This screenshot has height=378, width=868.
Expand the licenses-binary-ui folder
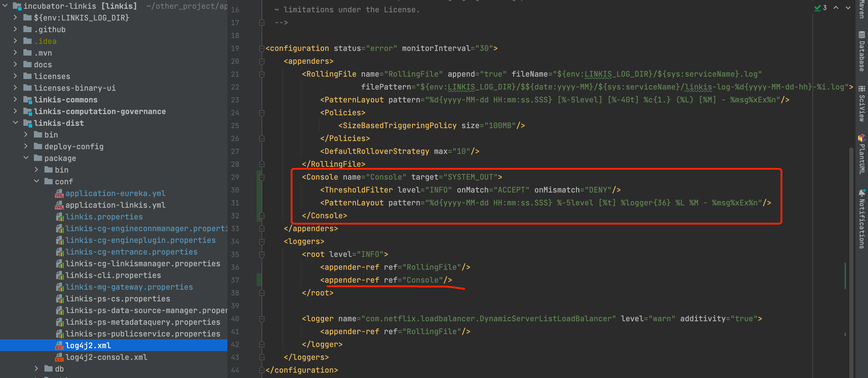(15, 88)
